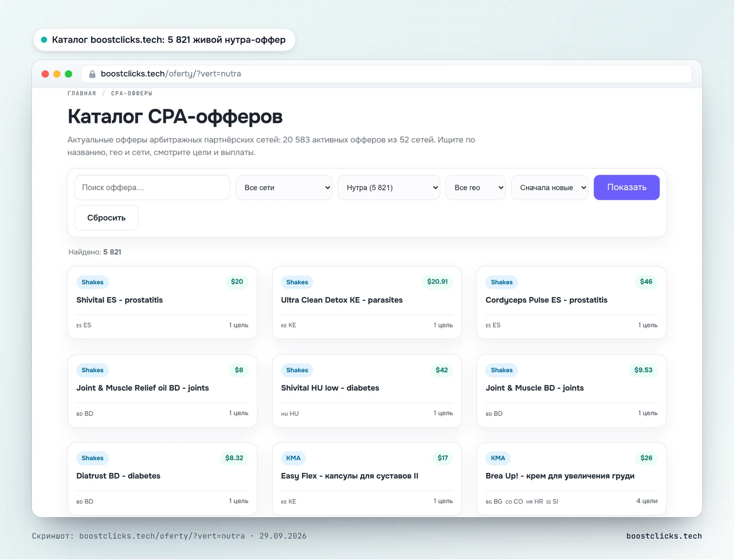Click the $46 payout badge
This screenshot has height=560, width=734.
point(646,282)
